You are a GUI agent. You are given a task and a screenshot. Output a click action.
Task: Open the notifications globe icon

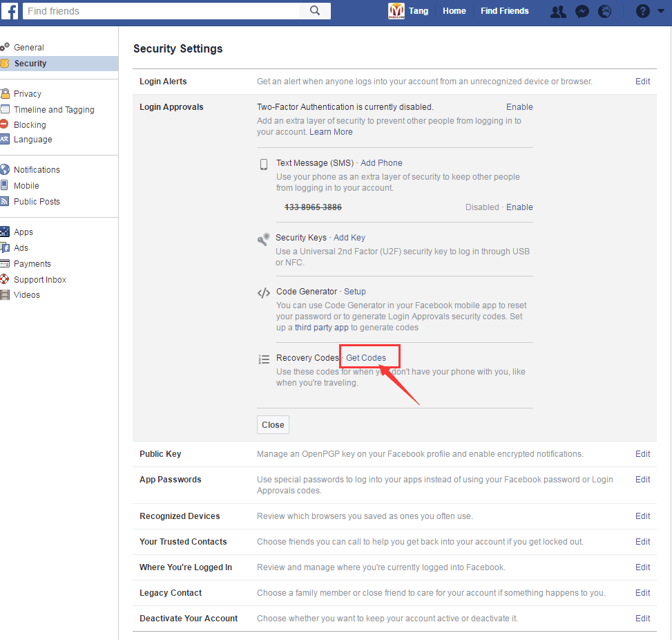(x=604, y=11)
